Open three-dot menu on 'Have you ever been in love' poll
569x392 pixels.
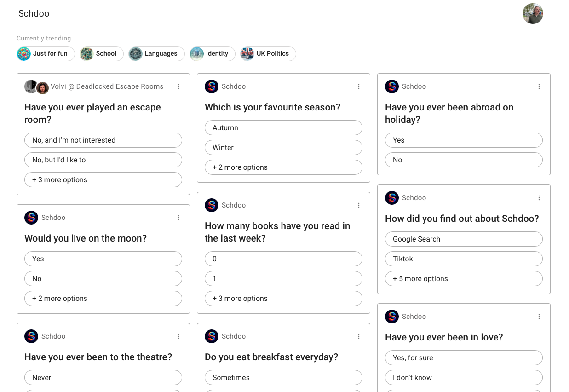[x=539, y=317]
